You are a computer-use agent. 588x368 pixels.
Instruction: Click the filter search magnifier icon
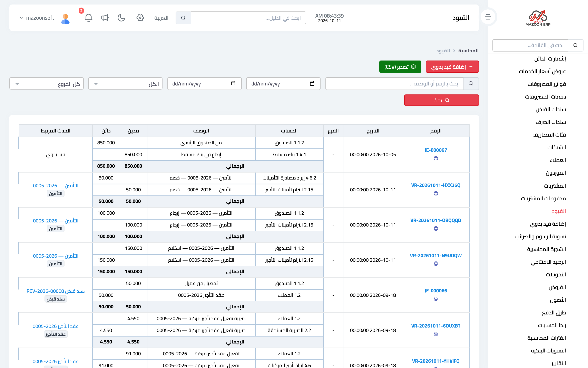pyautogui.click(x=471, y=83)
